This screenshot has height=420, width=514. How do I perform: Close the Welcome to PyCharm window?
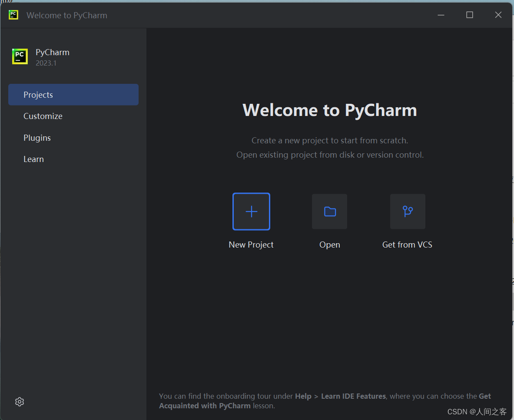[498, 15]
